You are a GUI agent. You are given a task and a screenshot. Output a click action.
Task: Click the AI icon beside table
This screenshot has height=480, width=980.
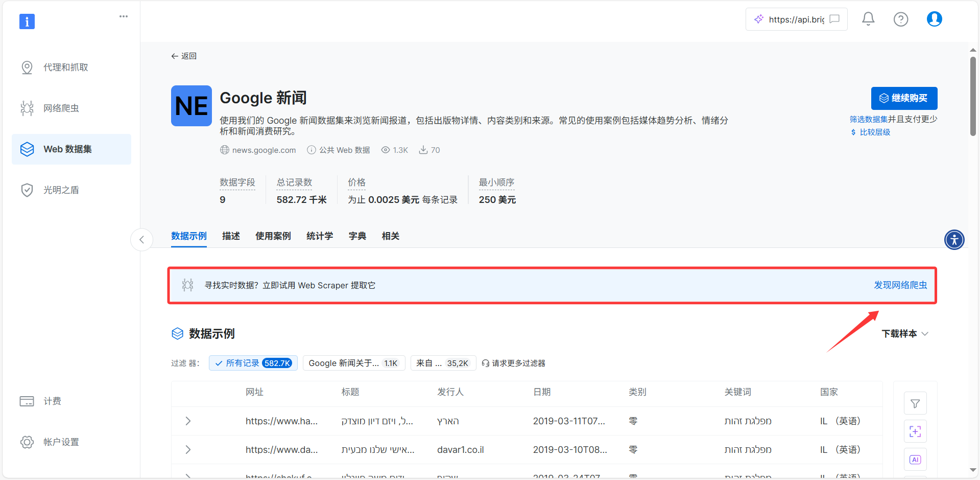[x=915, y=460]
